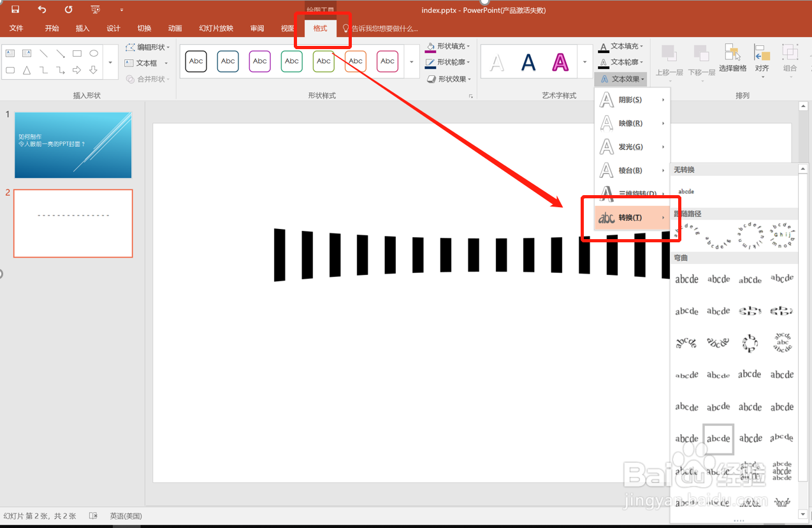Undo the last action
The image size is (812, 528).
click(42, 10)
